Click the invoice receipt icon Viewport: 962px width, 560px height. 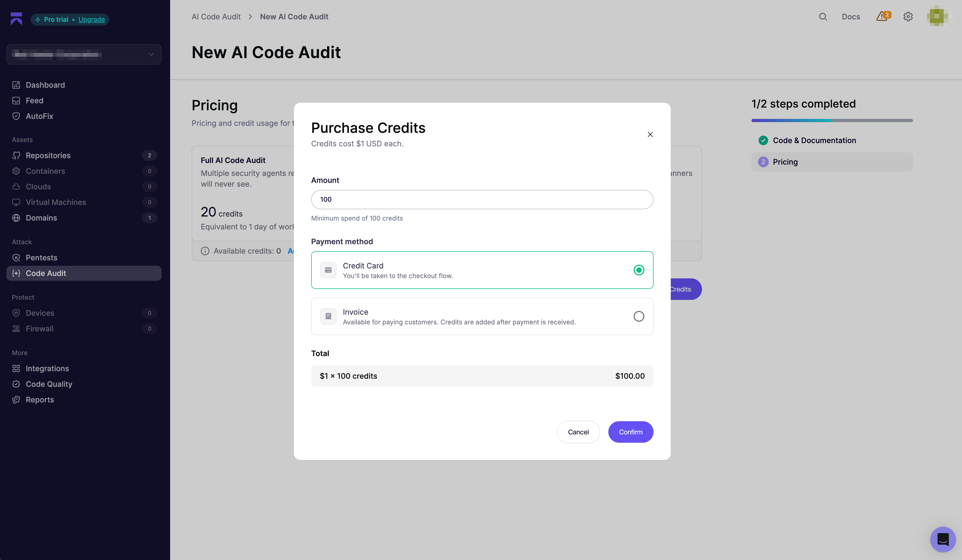click(328, 316)
